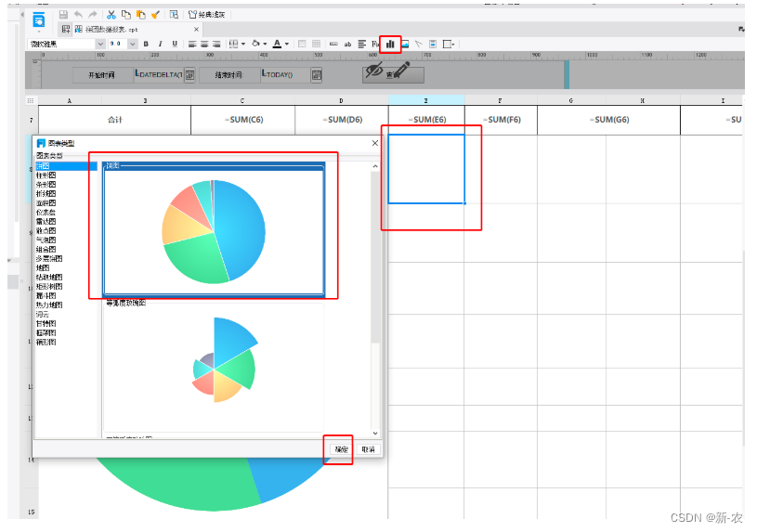Viewport: 757px width, 532px height.
Task: Open the floating element dropdown icon
Action: (449, 44)
